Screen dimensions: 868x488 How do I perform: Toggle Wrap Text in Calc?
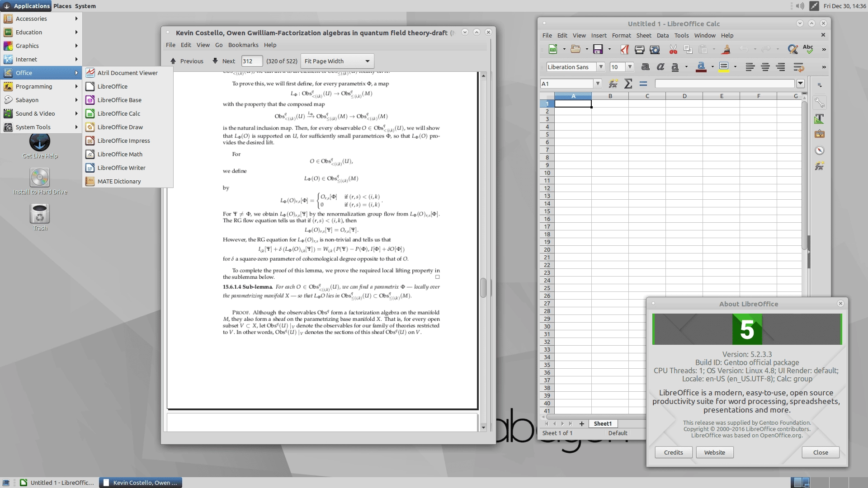tap(799, 67)
